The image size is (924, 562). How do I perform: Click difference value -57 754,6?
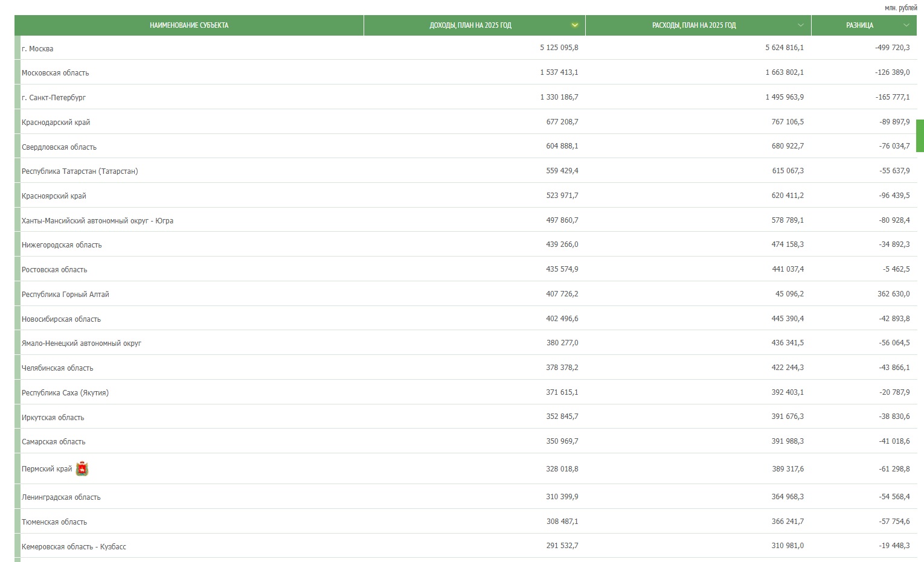894,522
